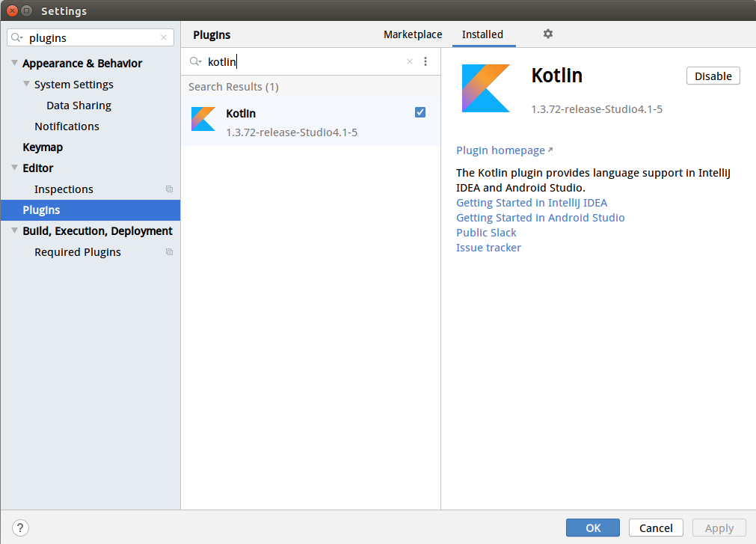The image size is (756, 544).
Task: Select System Settings label in tree
Action: click(74, 85)
